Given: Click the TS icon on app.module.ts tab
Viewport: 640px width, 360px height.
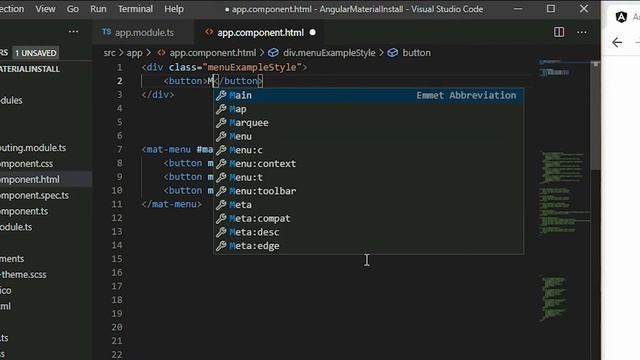Looking at the screenshot, I should (107, 32).
